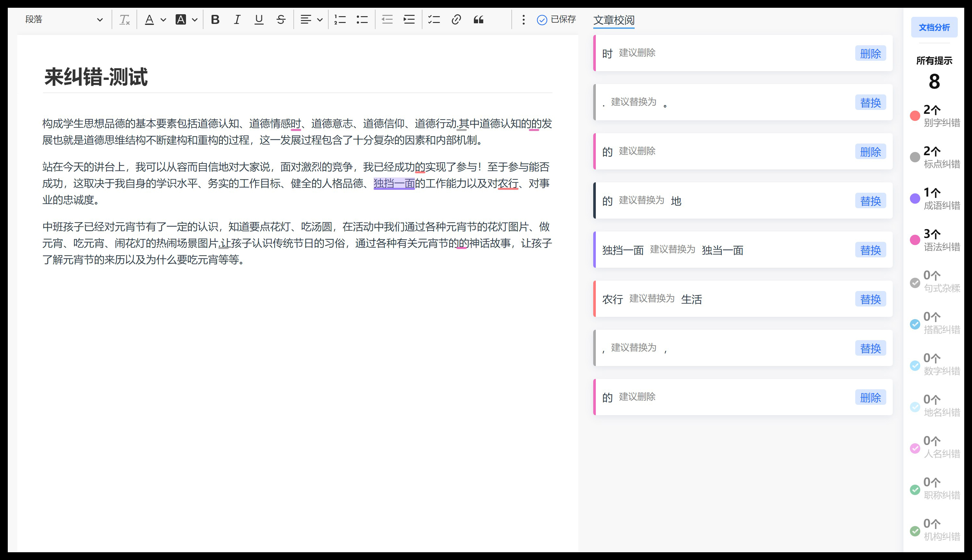Image resolution: width=972 pixels, height=560 pixels.
Task: Click the underlined word 农行 in text
Action: (x=508, y=184)
